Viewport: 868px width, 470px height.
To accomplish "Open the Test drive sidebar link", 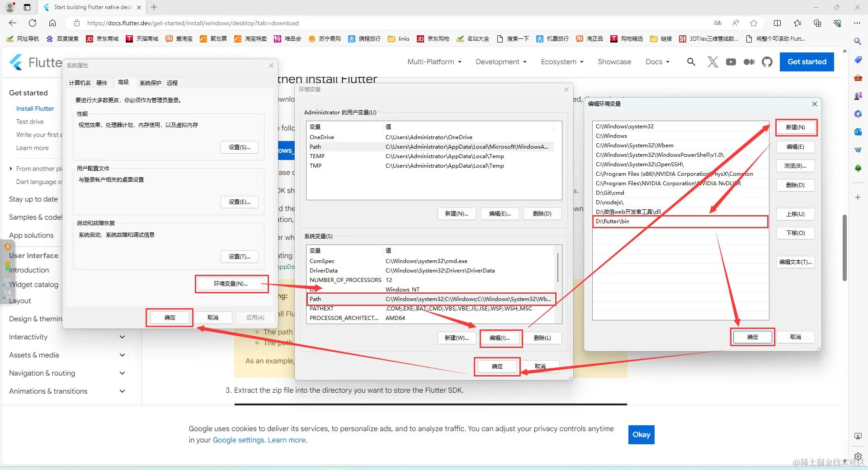I will coord(30,122).
